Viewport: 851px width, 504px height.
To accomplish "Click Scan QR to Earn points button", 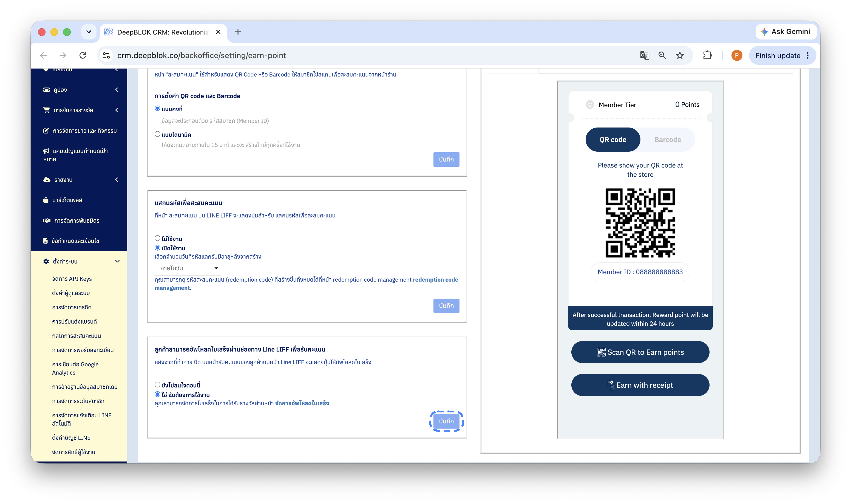I will (x=640, y=352).
